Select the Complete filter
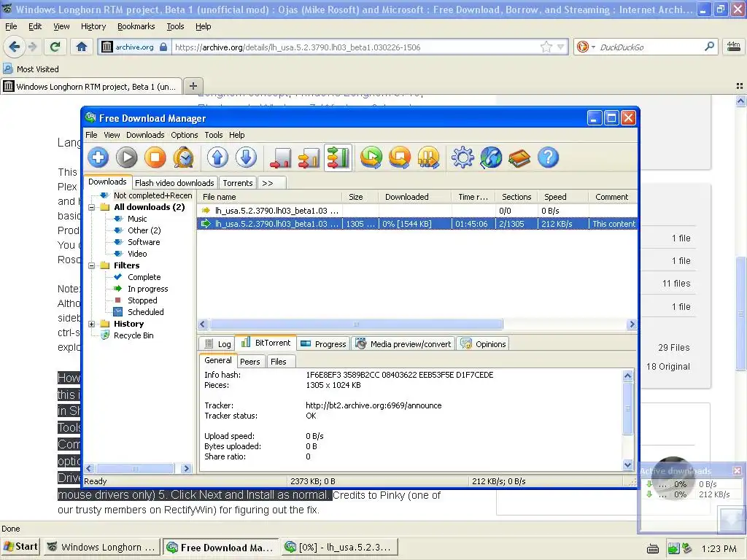747x560 pixels. [x=144, y=277]
